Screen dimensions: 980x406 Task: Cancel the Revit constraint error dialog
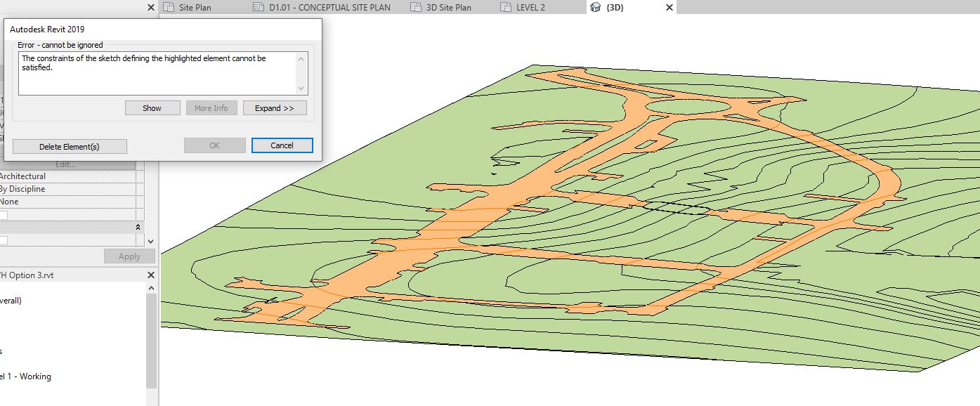click(281, 145)
